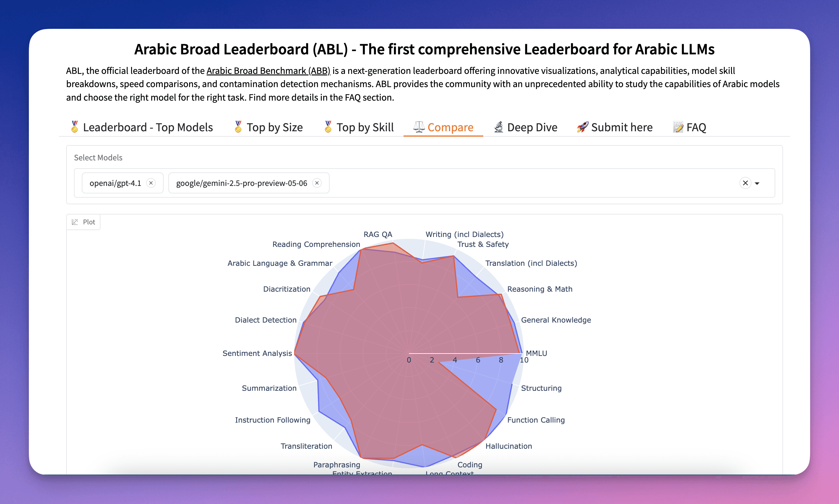The width and height of the screenshot is (839, 504).
Task: Switch to the Top by Size tab
Action: point(268,127)
